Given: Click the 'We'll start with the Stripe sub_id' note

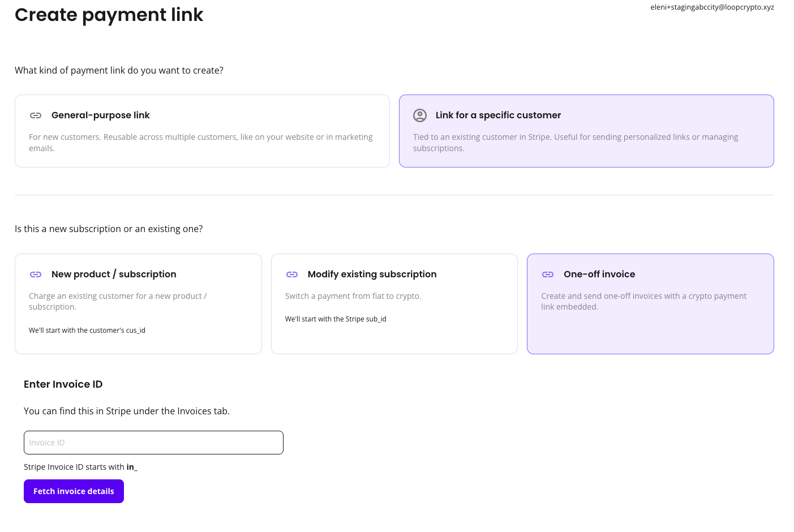Looking at the screenshot, I should pos(336,319).
